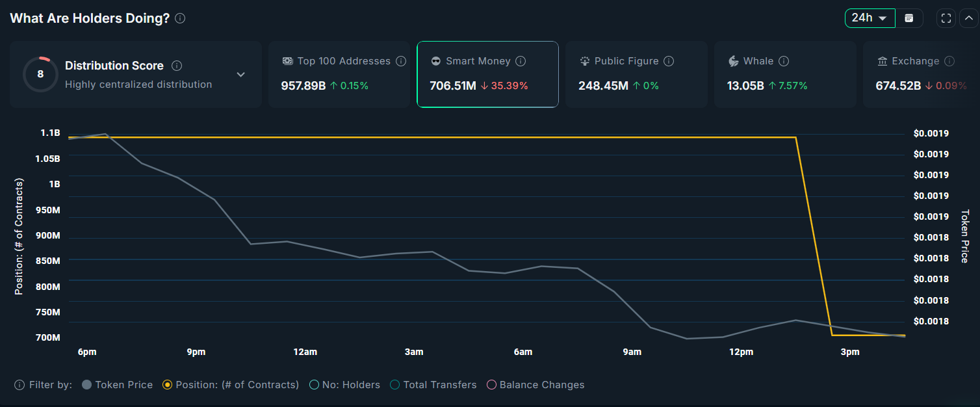Toggle the Total Transfers filter
The image size is (980, 407).
[x=433, y=384]
